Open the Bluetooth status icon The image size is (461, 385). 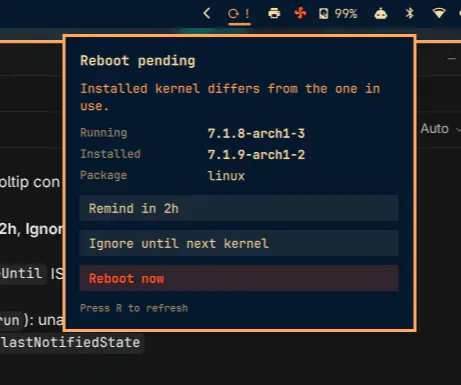click(409, 13)
